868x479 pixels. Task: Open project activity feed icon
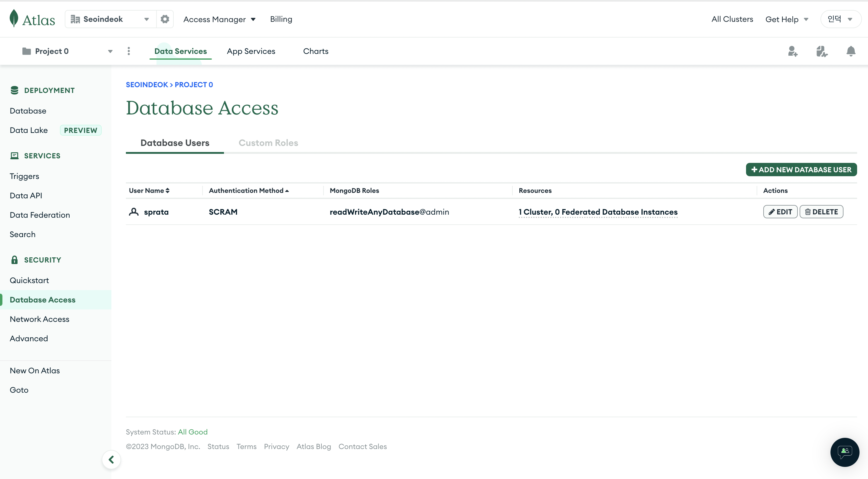click(822, 51)
